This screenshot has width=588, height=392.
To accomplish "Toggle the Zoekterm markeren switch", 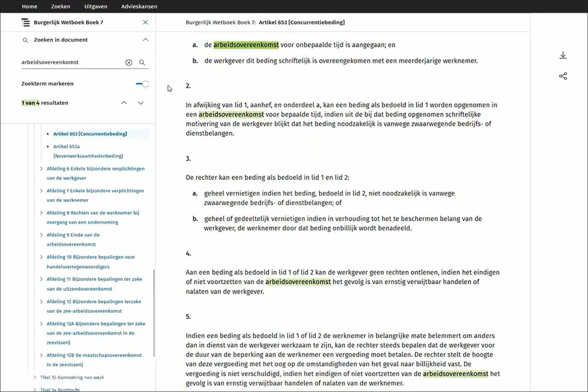I will click(x=142, y=84).
